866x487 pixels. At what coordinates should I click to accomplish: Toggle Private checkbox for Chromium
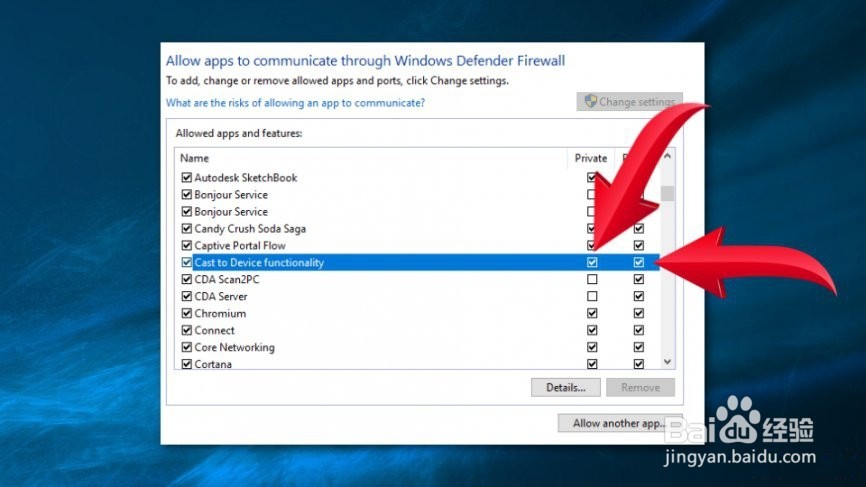click(x=592, y=313)
